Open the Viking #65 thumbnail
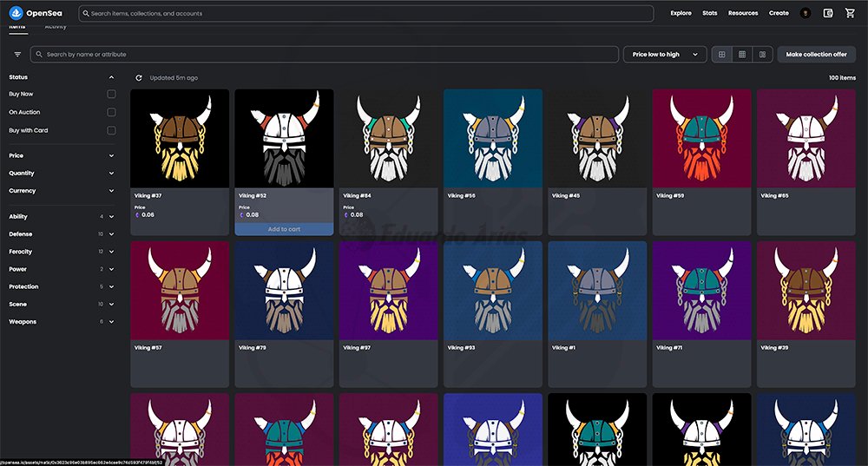868x466 pixels. (x=806, y=138)
